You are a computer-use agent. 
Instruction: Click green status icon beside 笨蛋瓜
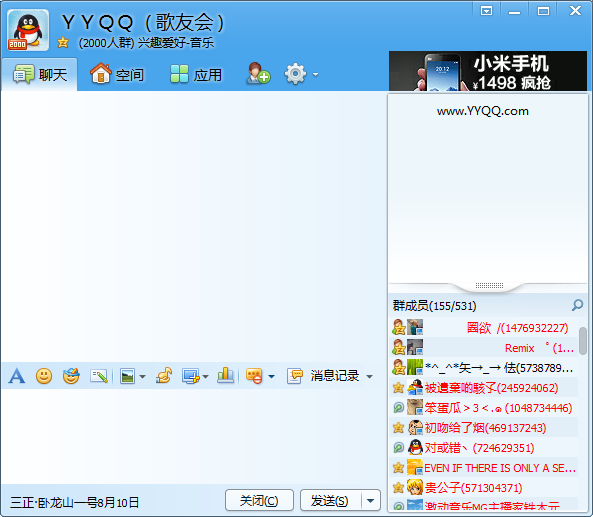(398, 407)
